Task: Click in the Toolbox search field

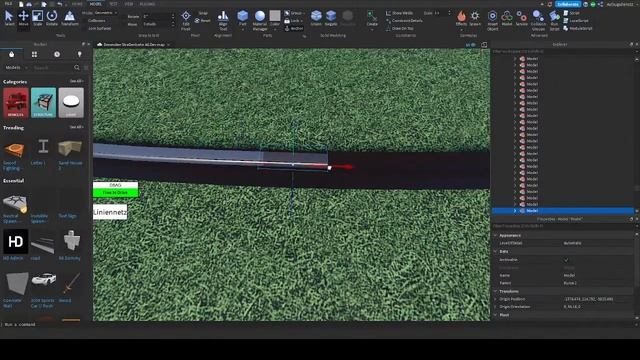Action: click(53, 67)
